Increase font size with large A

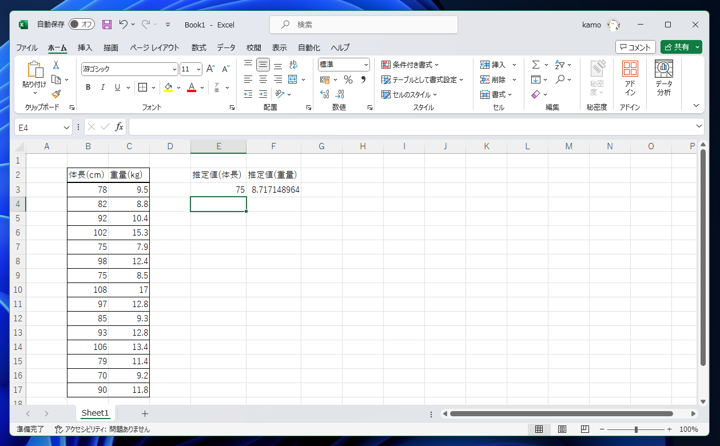[210, 69]
